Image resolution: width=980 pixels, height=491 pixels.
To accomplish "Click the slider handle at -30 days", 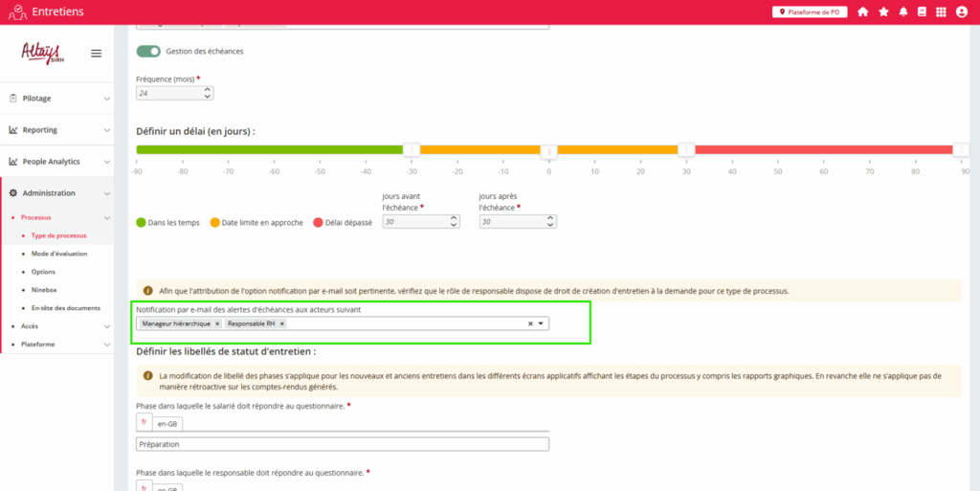I will point(411,149).
